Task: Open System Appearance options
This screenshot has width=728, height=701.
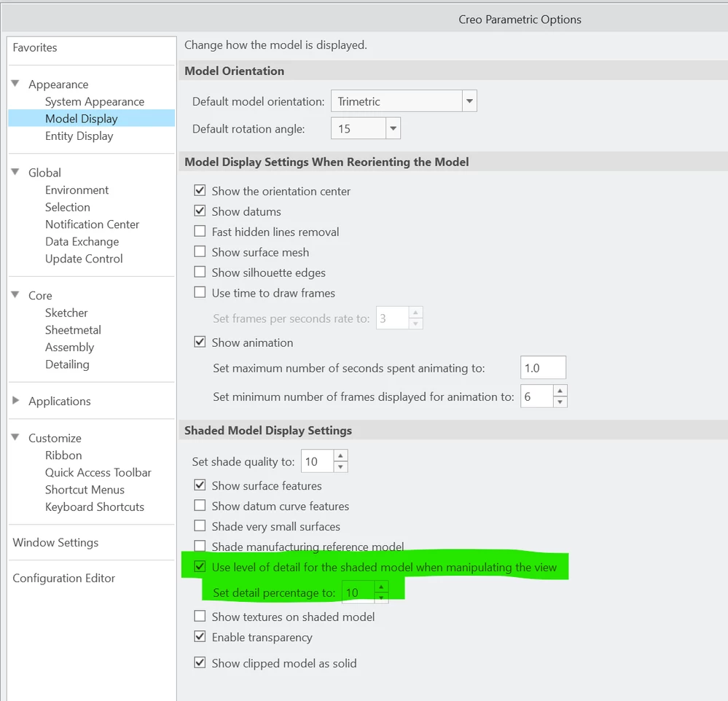Action: 95,102
